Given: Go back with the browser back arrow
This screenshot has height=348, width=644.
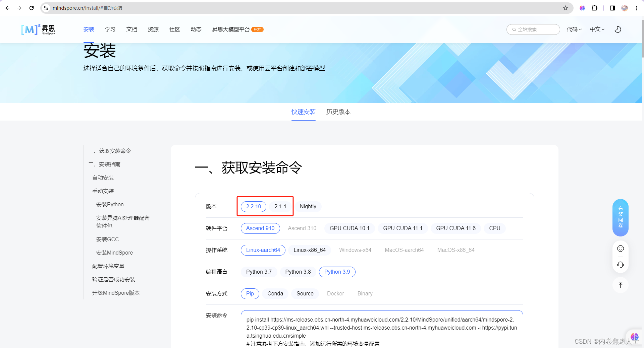Looking at the screenshot, I should (7, 8).
